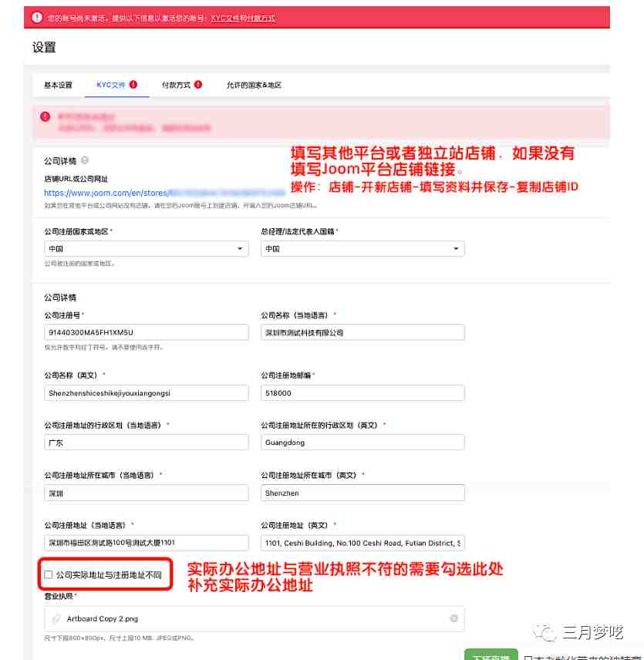644x660 pixels.
Task: Click the warning icon in top red banner
Action: [37, 17]
